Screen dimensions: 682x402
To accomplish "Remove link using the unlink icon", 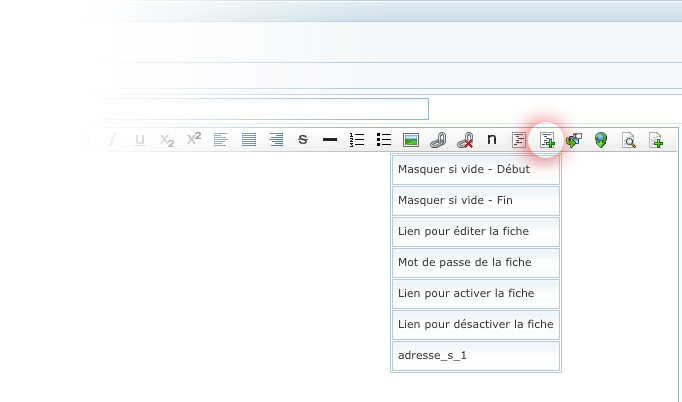I will coord(464,140).
